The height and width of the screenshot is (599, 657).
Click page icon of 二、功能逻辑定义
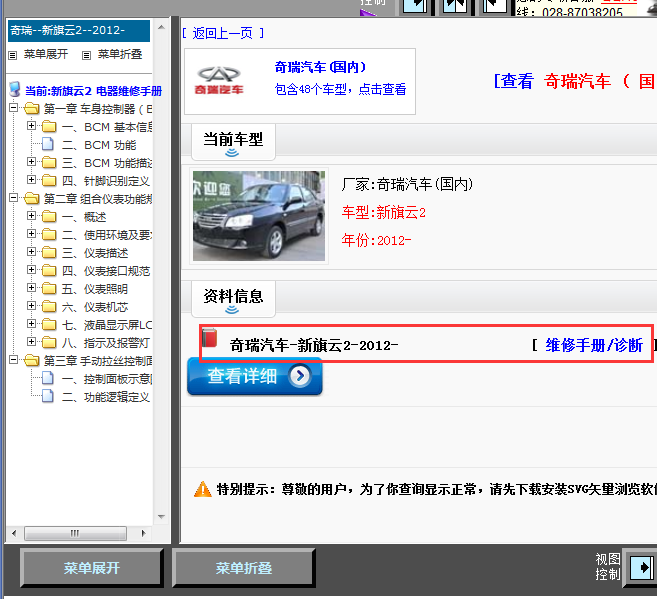(x=48, y=396)
